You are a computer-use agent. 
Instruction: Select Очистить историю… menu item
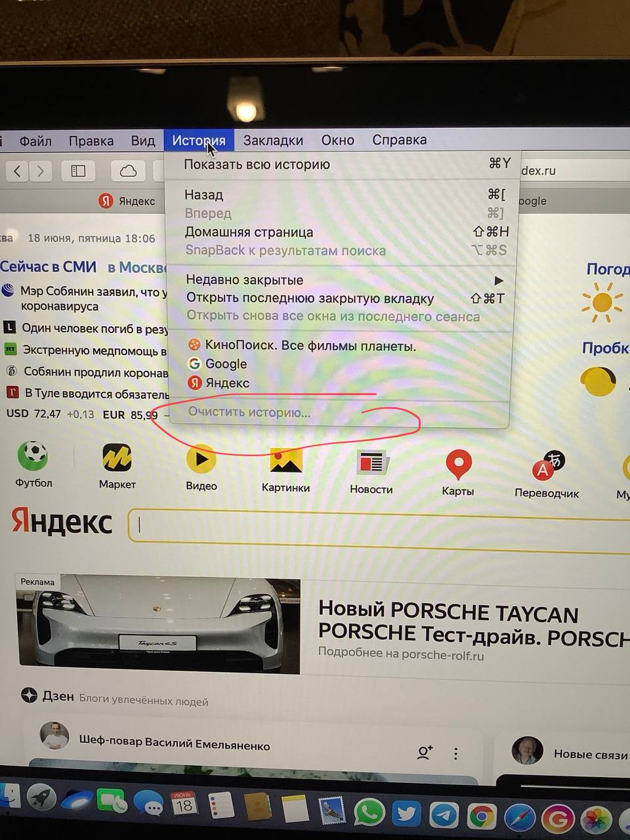point(339,413)
